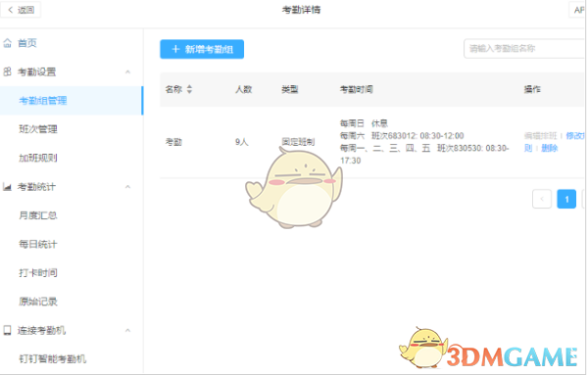Image resolution: width=588 pixels, height=375 pixels.
Task: Click the 操作 column header
Action: point(532,89)
